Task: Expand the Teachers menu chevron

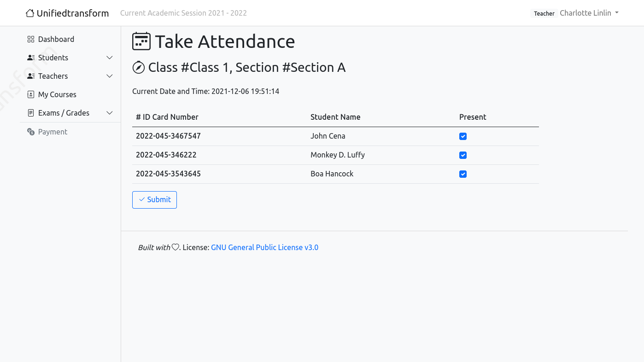Action: (x=110, y=76)
